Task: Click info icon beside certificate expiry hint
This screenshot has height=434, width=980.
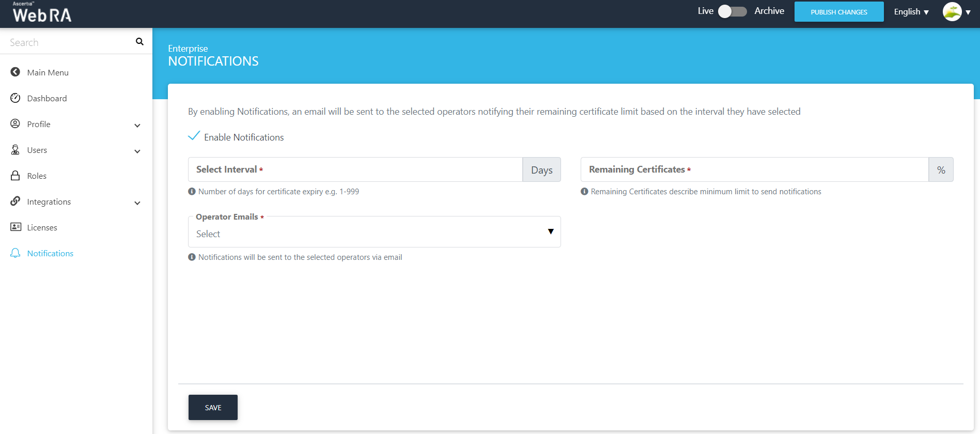Action: point(192,192)
